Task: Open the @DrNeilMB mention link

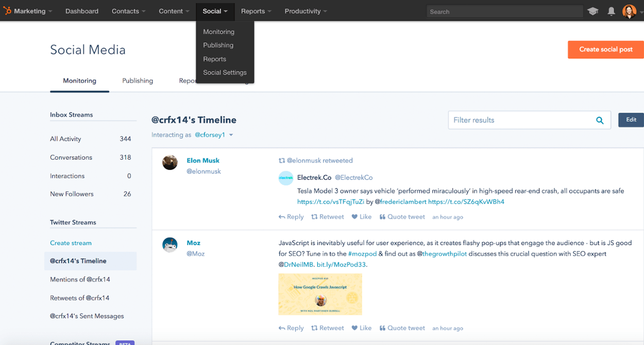Action: (296, 265)
